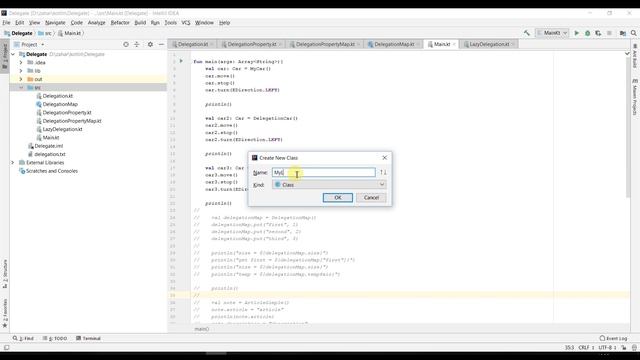Open Search Everywhere magnifier icon
The image size is (640, 360).
pos(633,33)
